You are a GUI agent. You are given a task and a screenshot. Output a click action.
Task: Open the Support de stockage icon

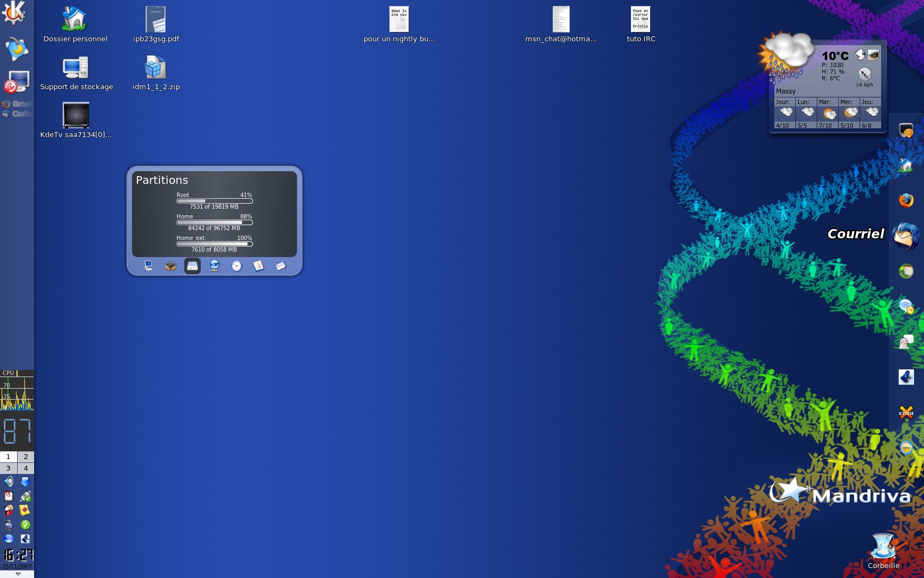[76, 68]
